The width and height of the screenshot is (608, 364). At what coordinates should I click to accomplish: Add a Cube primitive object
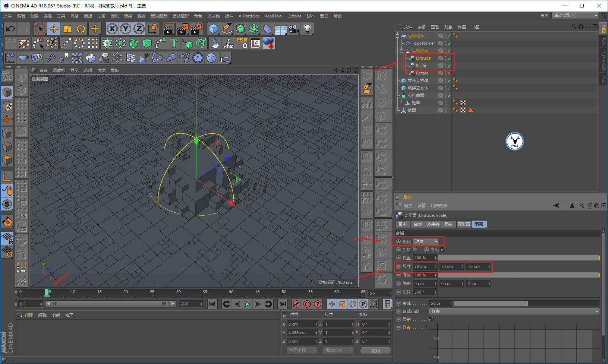click(213, 29)
